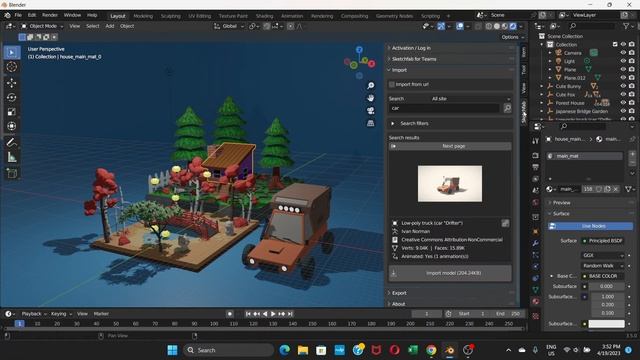Switch to the Modeling workspace tab

tap(143, 16)
